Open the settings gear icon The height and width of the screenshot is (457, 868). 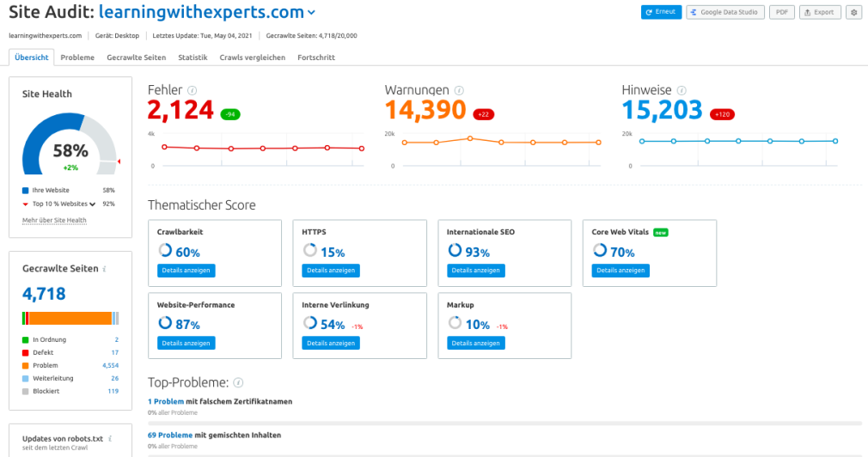853,12
